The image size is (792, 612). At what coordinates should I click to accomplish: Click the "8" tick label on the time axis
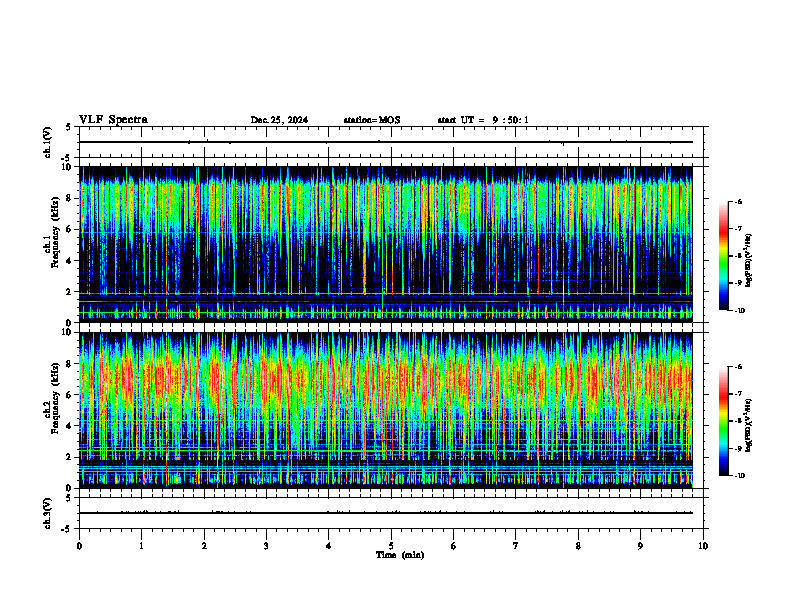pos(578,546)
